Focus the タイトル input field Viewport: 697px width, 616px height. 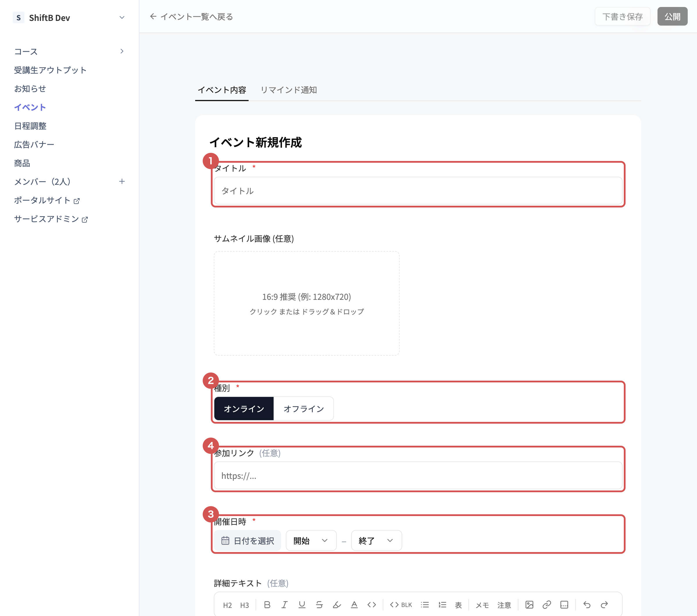coord(418,191)
